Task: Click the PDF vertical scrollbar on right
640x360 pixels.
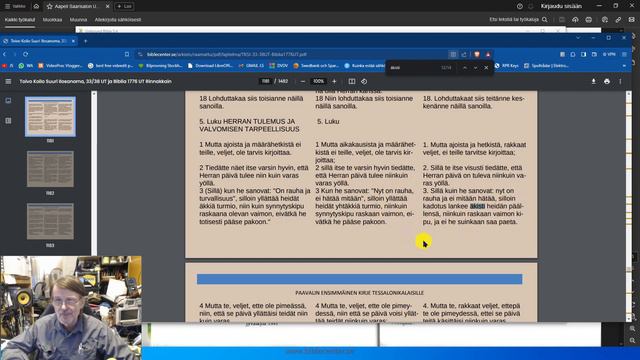Action: pos(629,206)
